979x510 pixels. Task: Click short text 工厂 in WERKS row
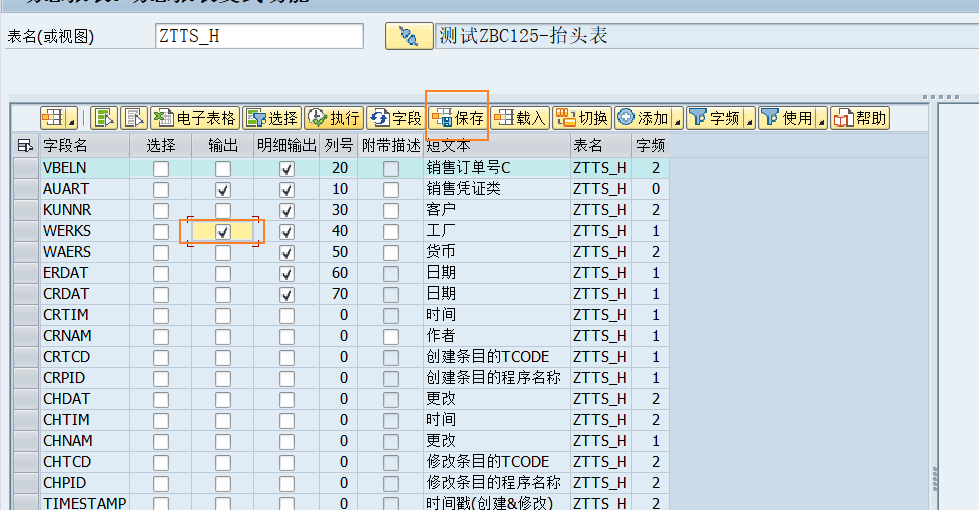(441, 230)
